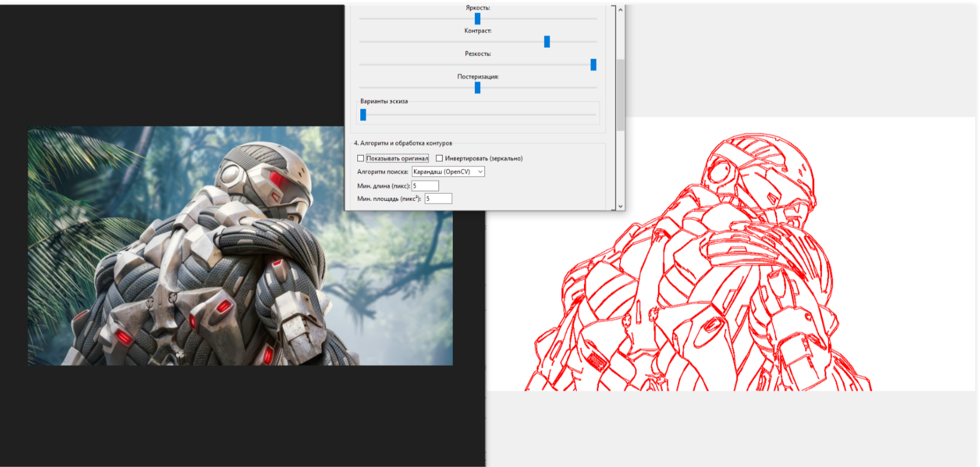Click the Варианты эскиза slider handle
This screenshot has width=980, height=467.
pos(363,115)
